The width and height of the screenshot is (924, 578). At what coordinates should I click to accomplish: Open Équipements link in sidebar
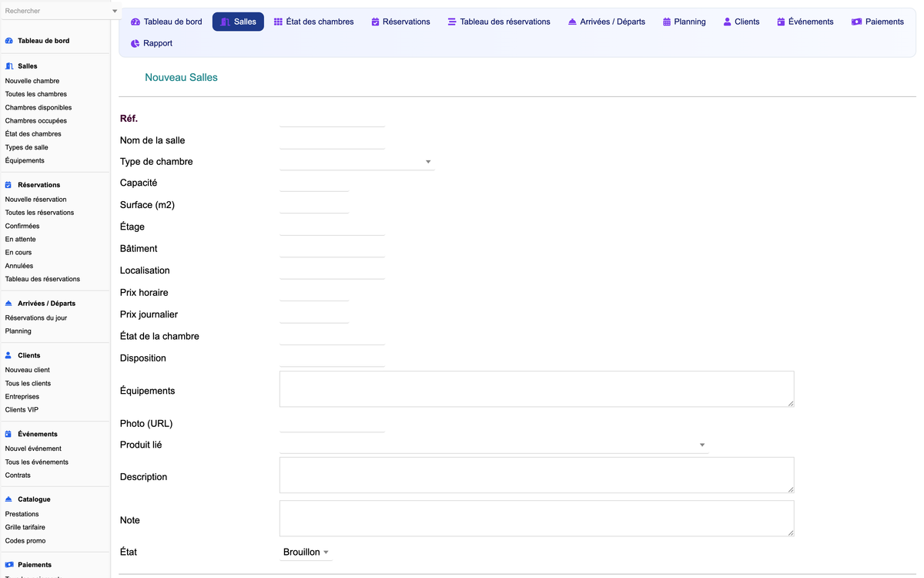click(x=25, y=160)
